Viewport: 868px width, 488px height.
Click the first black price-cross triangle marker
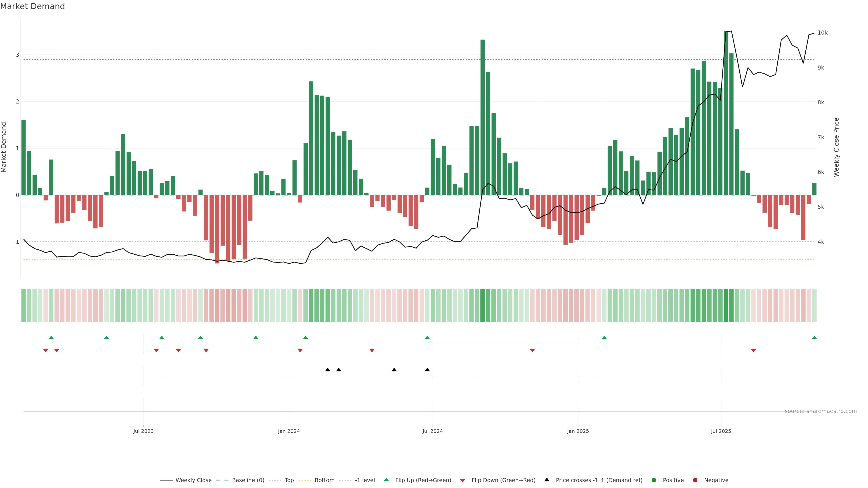click(x=328, y=370)
